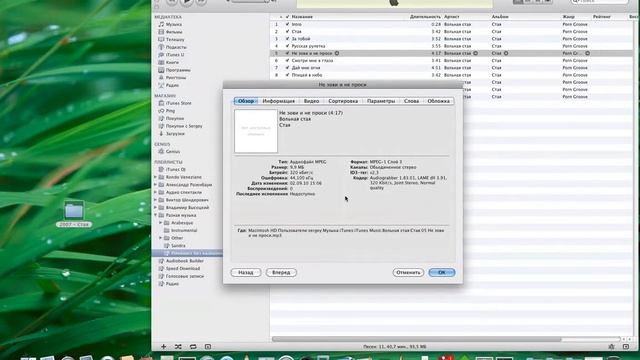Toggle the shuffle button at bottom
This screenshot has width=640, height=360.
(x=178, y=347)
